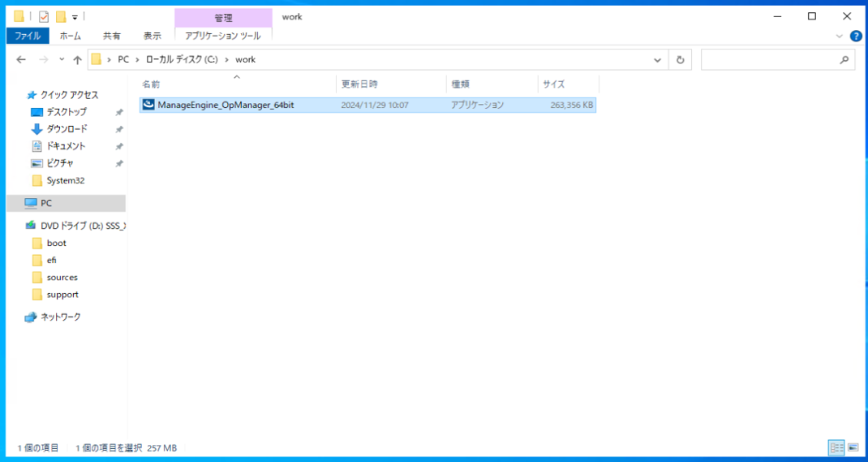This screenshot has width=868, height=462.
Task: Minimize the work window
Action: coord(777,16)
